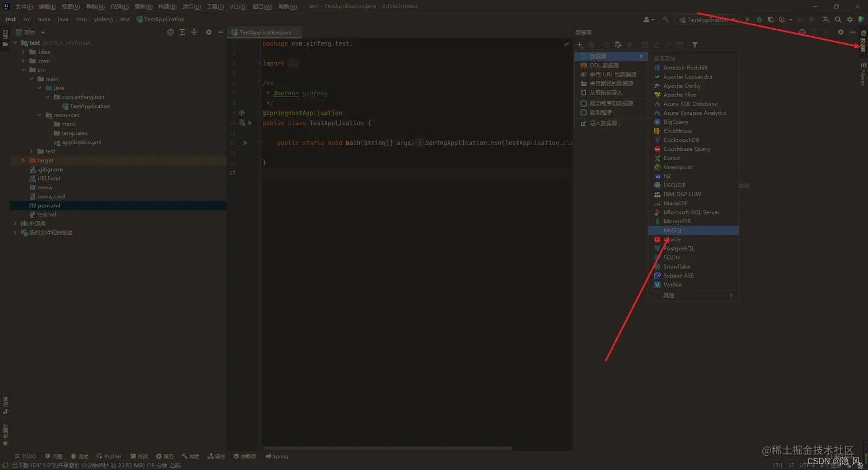
Task: Click the database panel filter icon
Action: [695, 45]
